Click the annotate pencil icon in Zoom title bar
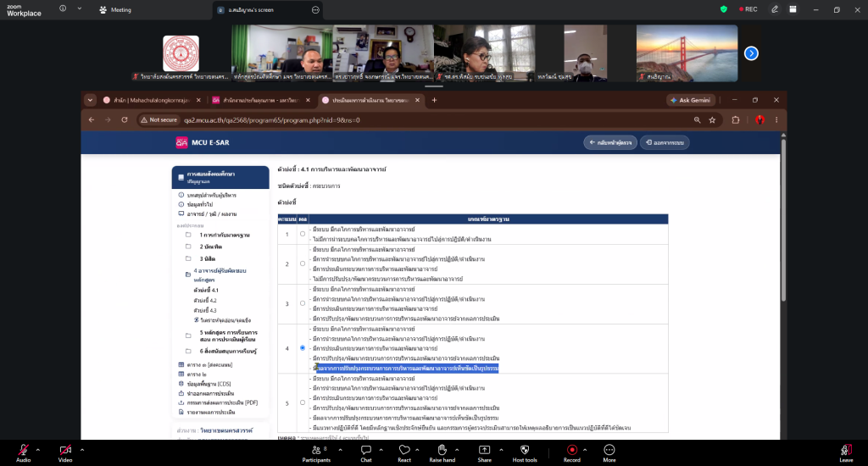 (775, 9)
